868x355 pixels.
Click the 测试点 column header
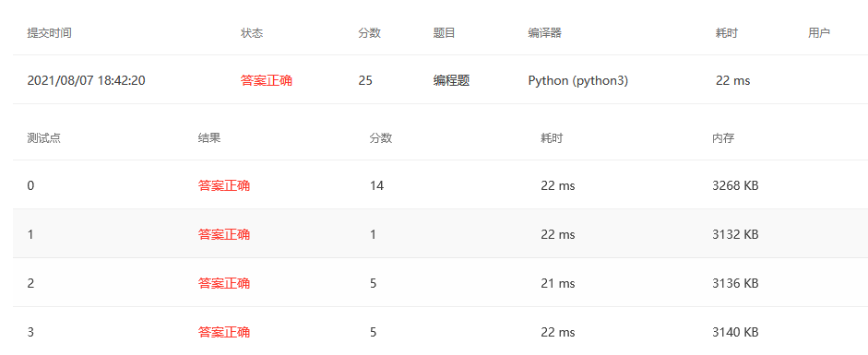tap(43, 138)
